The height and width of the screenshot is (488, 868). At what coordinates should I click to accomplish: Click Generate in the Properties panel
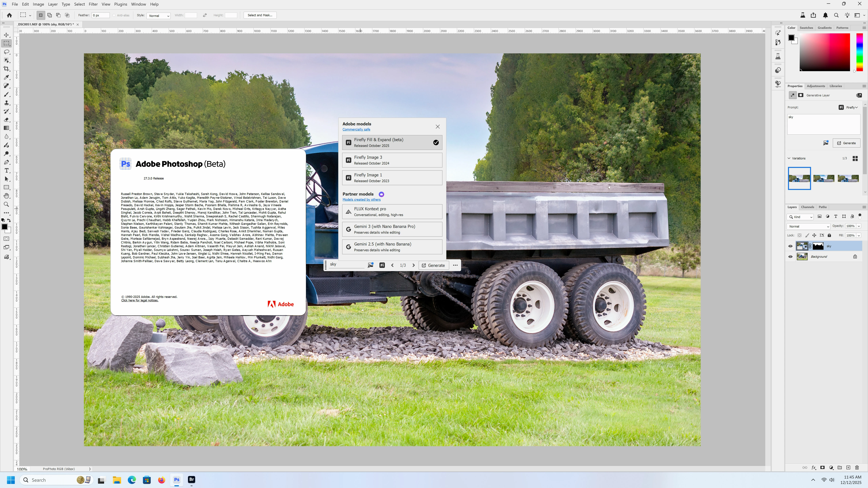(x=846, y=143)
